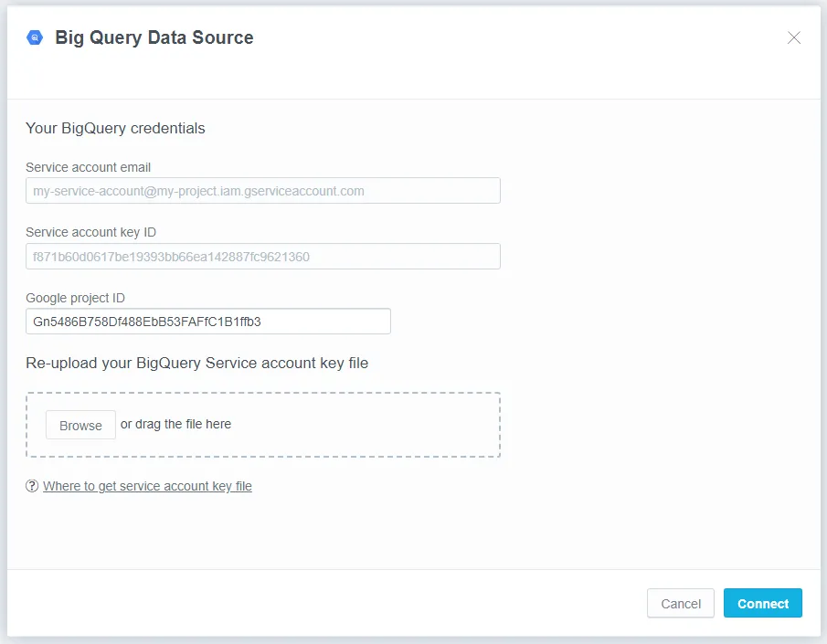
Task: Click the Big Query Data Source title
Action: coord(153,37)
